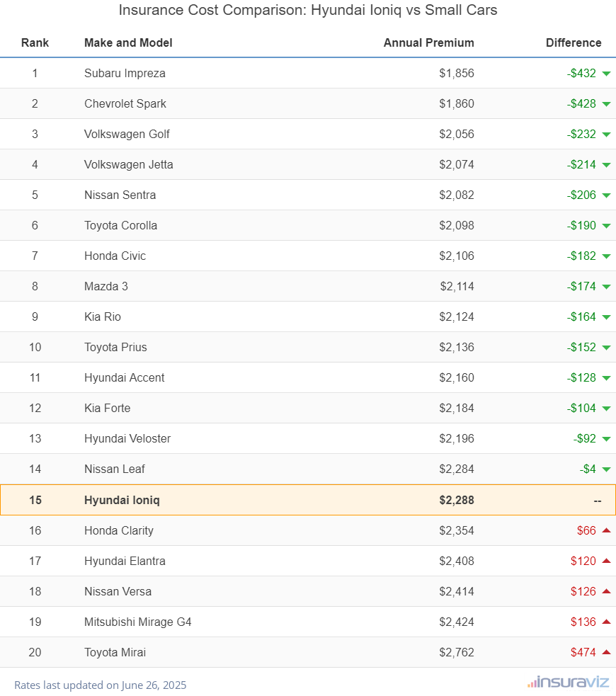Select the Hyundai Accent model name
This screenshot has height=696, width=616.
[125, 378]
